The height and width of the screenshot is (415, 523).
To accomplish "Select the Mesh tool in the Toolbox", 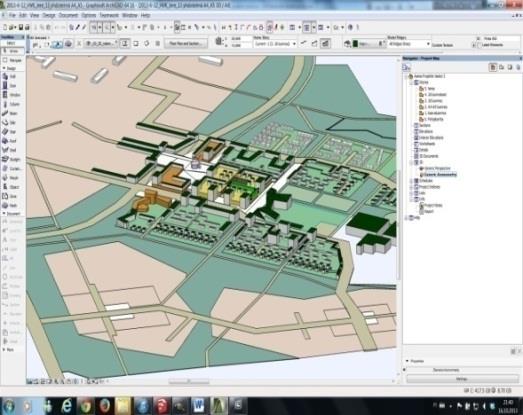I will [x=12, y=205].
